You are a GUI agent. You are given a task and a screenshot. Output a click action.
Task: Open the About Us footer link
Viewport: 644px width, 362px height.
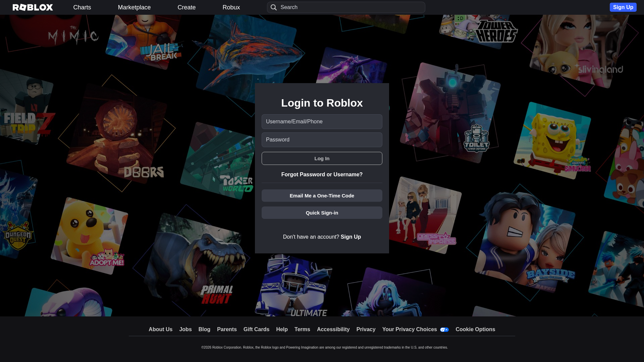[x=161, y=329]
